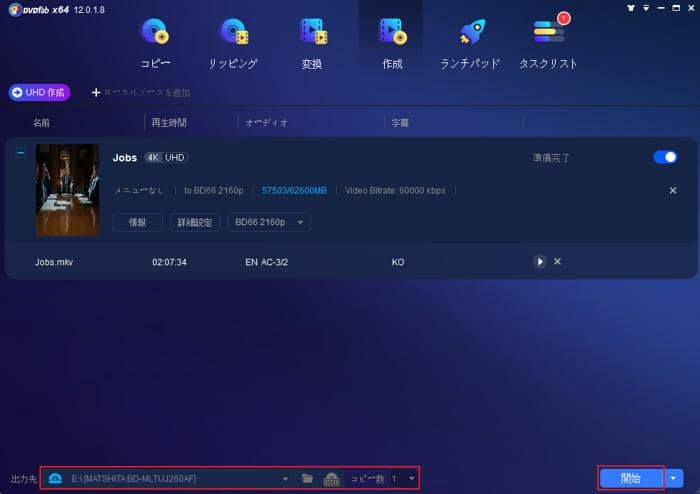Click the output path text field
Screen dimensions: 700x494
tap(174, 479)
